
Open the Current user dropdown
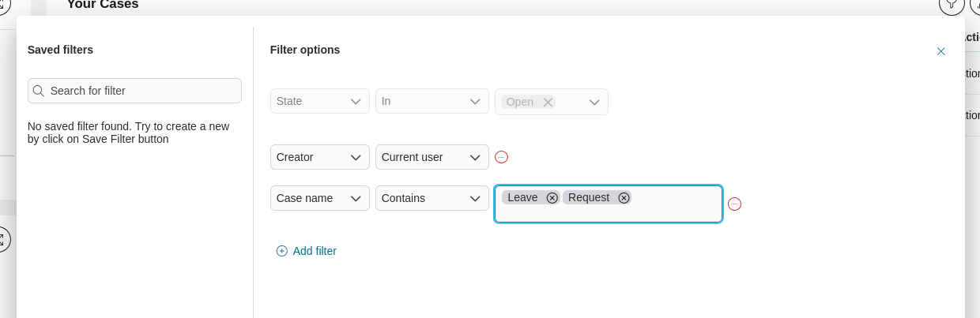tap(432, 157)
